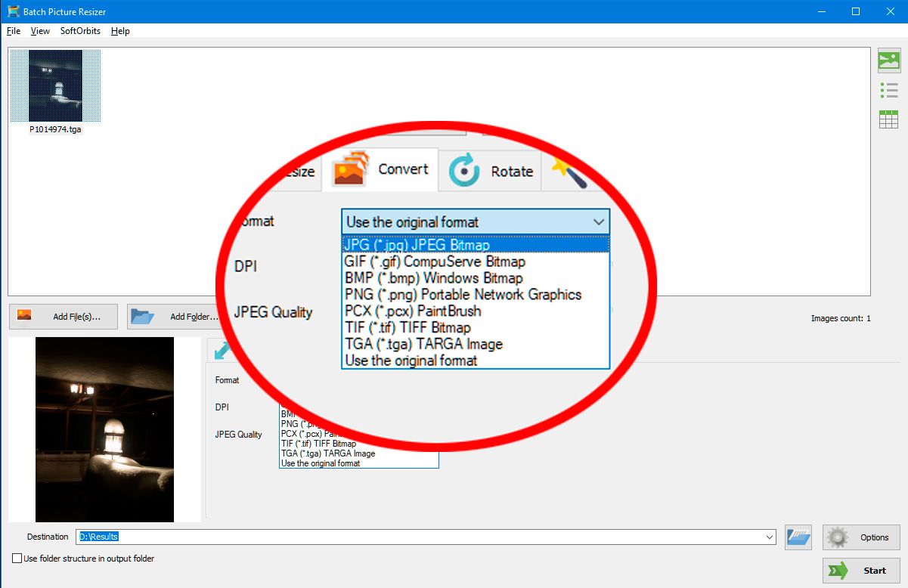Open the SoftOrbits menu
The width and height of the screenshot is (908, 588).
tap(80, 31)
